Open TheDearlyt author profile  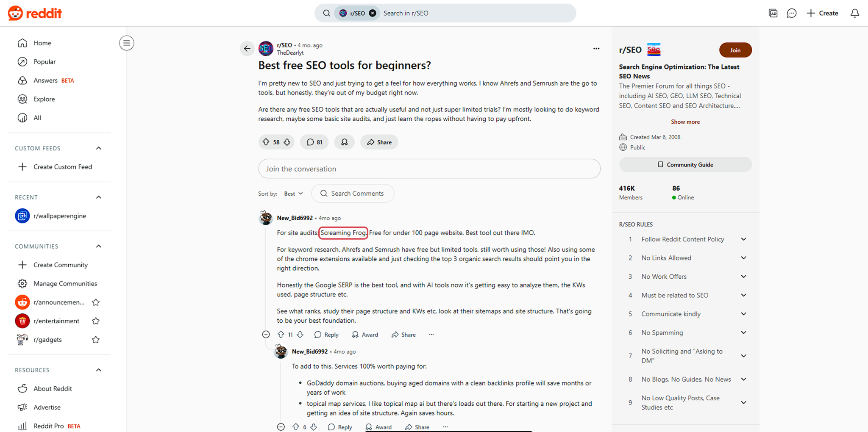pos(290,53)
